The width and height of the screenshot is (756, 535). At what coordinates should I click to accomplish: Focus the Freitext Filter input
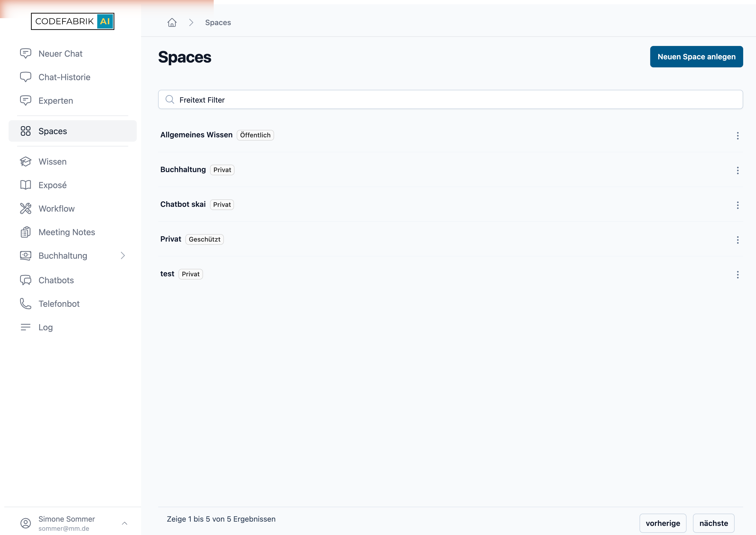(x=450, y=99)
